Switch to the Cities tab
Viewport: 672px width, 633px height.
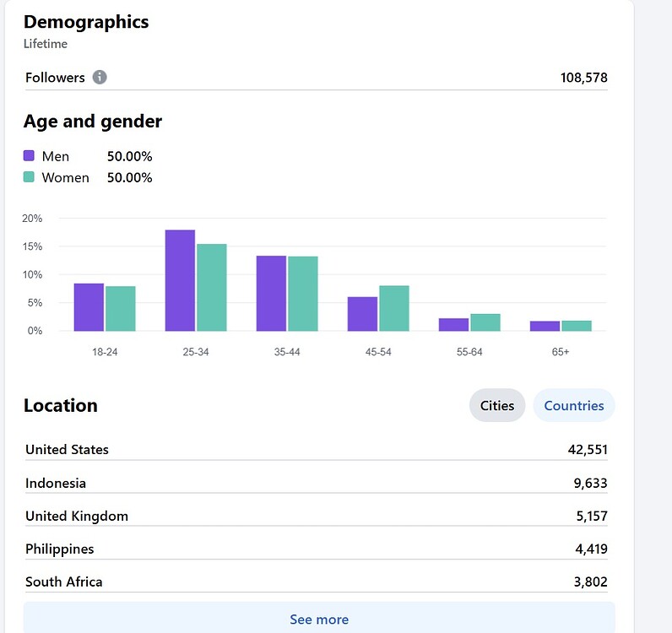click(497, 406)
